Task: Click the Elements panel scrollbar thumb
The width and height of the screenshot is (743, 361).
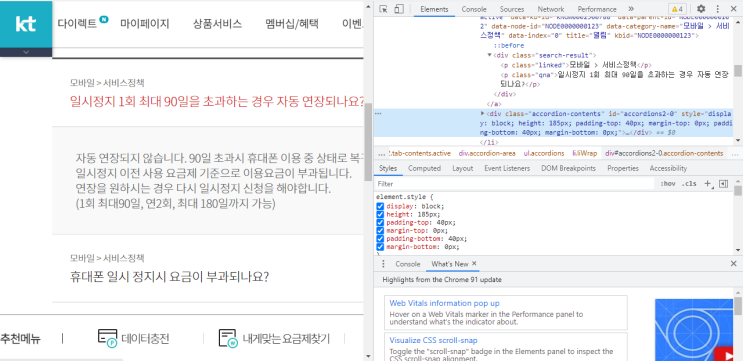Action: point(737,71)
